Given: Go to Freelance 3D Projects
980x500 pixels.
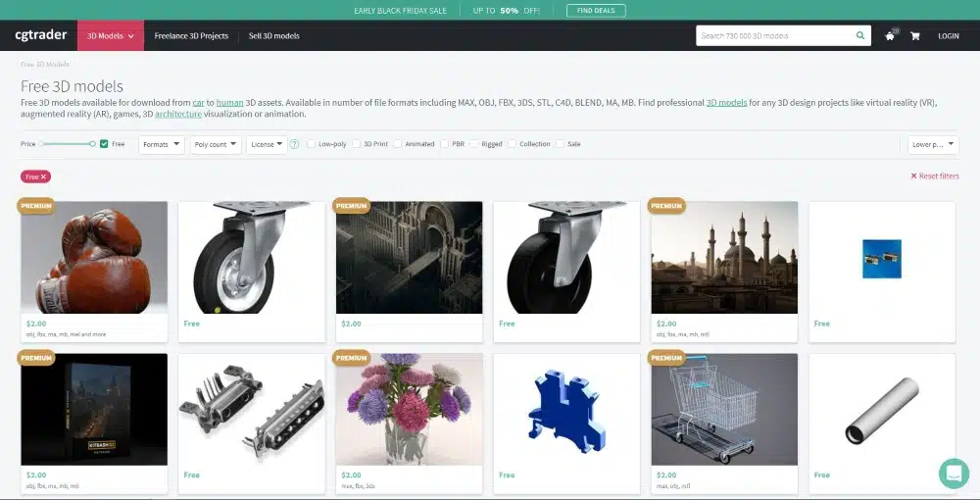Looking at the screenshot, I should point(191,36).
